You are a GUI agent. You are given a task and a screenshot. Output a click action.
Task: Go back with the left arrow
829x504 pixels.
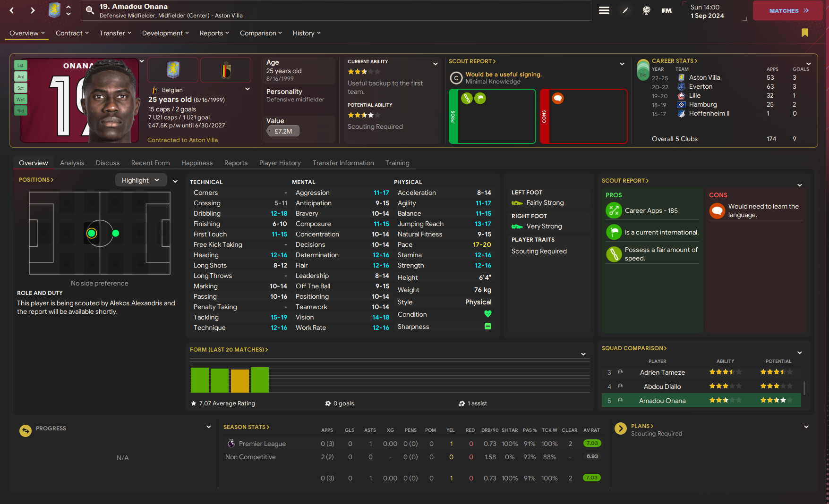[x=12, y=10]
